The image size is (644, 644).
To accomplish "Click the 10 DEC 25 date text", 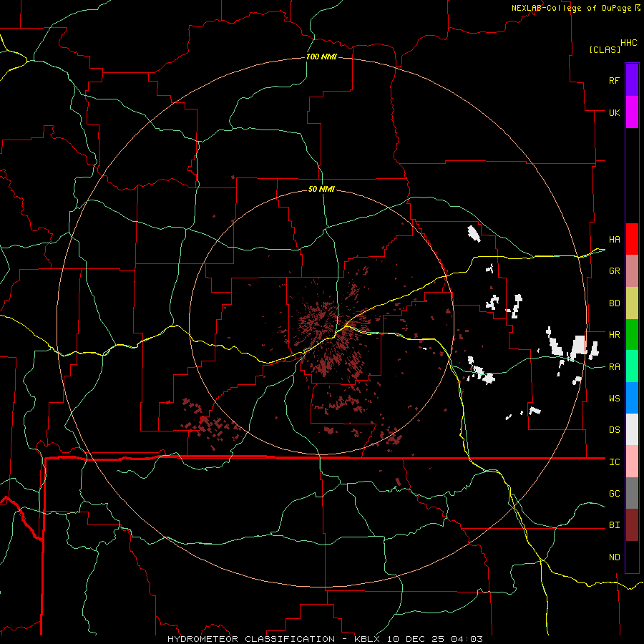I will tap(415, 639).
